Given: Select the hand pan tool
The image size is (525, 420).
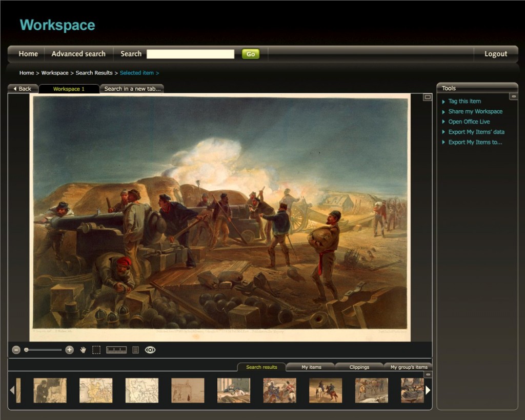Looking at the screenshot, I should (x=83, y=350).
